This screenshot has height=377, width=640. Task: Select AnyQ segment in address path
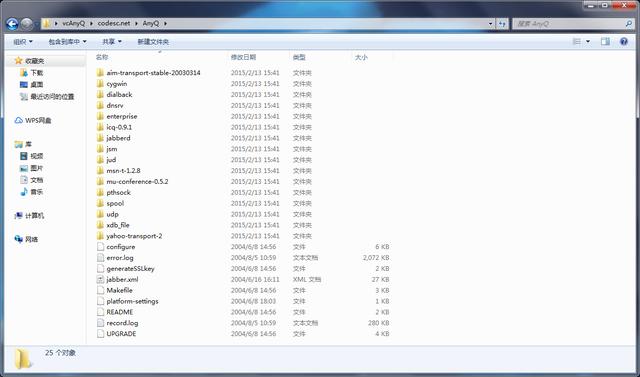coord(151,23)
